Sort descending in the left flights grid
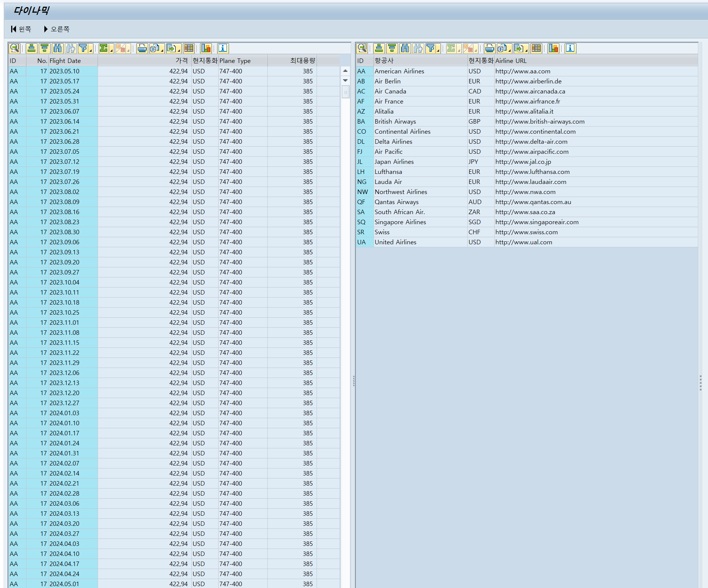 click(45, 48)
